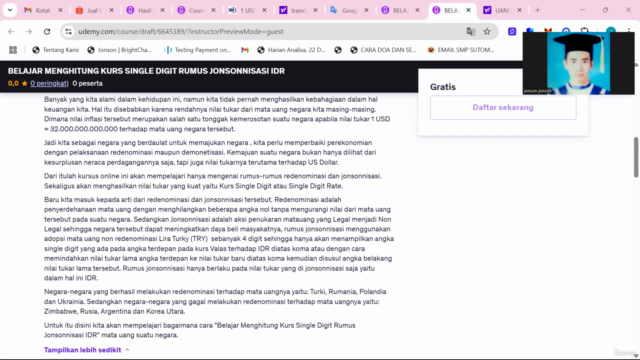Open the EMAIL SMP SUTOM... bookmark
The width and height of the screenshot is (640, 360).
click(x=461, y=50)
